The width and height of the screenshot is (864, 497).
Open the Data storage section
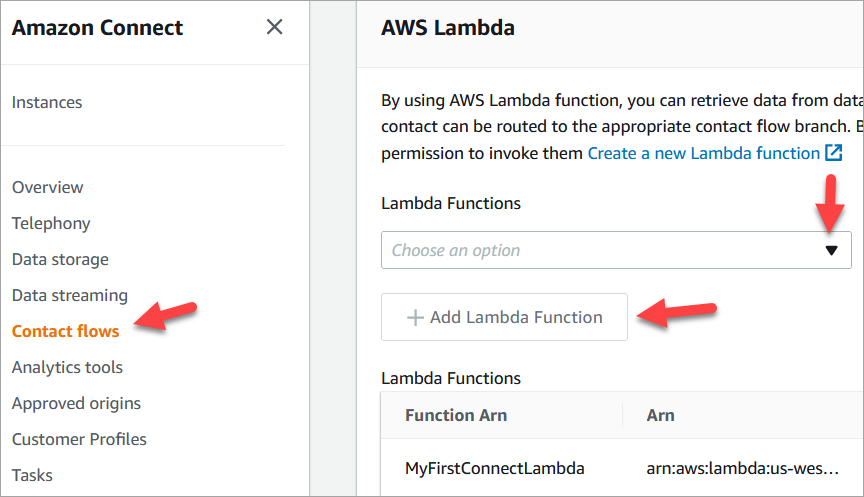(x=60, y=259)
